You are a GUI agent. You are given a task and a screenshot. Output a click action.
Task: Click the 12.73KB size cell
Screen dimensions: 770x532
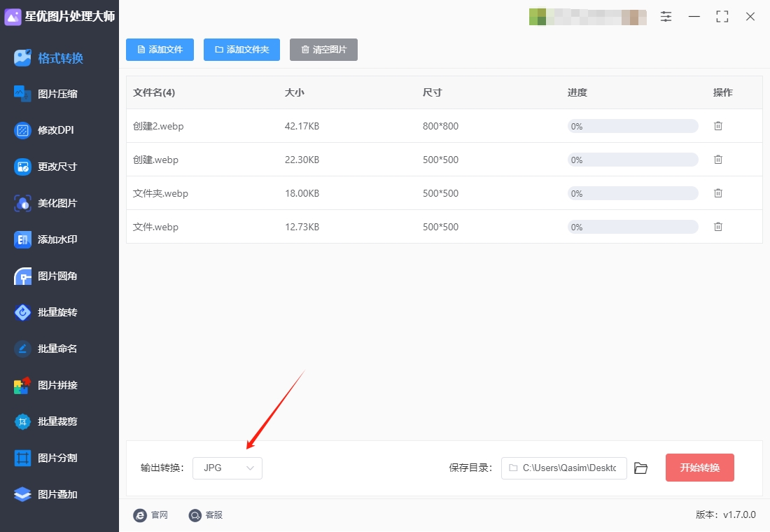point(302,227)
